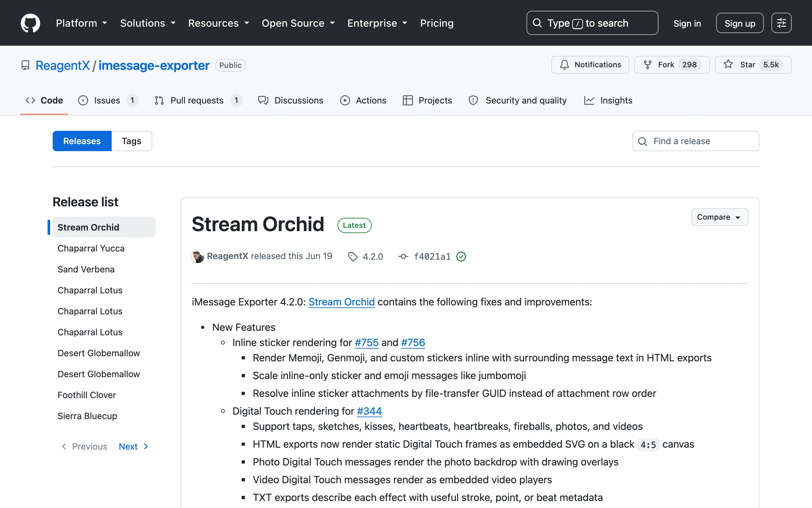The width and height of the screenshot is (812, 508).
Task: Click ReagentX avatar image
Action: coord(198,256)
